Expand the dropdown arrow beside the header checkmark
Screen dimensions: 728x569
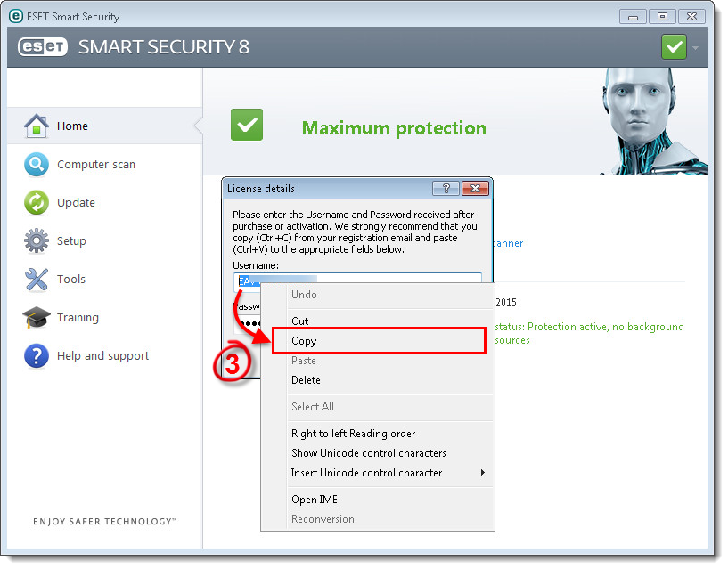click(x=695, y=47)
